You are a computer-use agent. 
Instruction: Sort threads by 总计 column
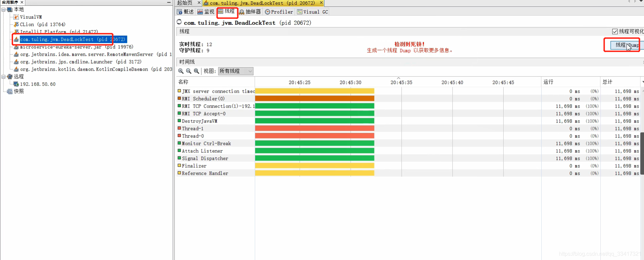click(620, 82)
